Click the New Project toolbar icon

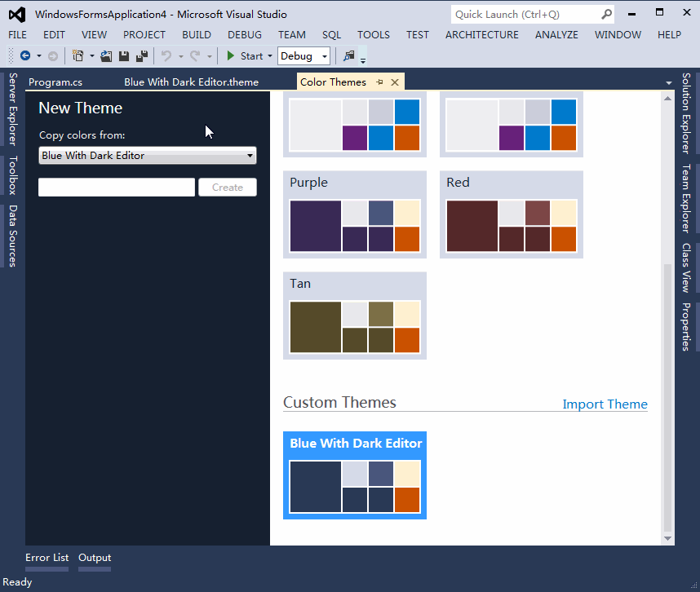pyautogui.click(x=78, y=55)
